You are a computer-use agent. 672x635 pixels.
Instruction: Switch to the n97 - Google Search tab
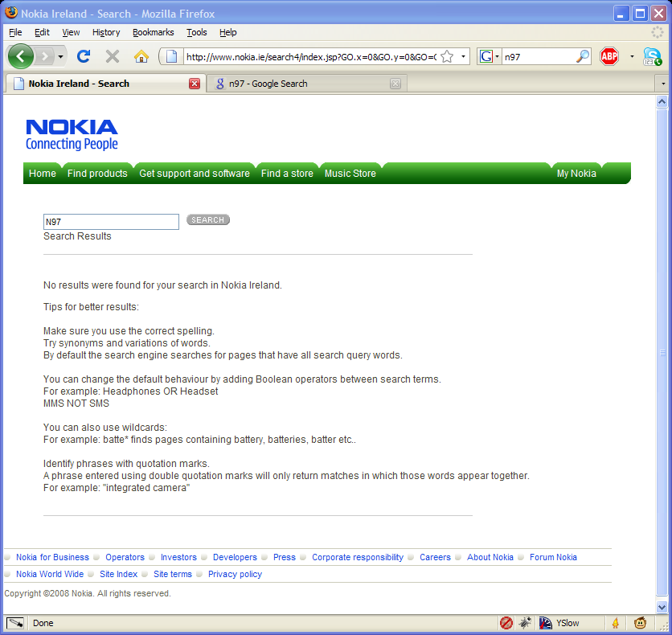[307, 84]
